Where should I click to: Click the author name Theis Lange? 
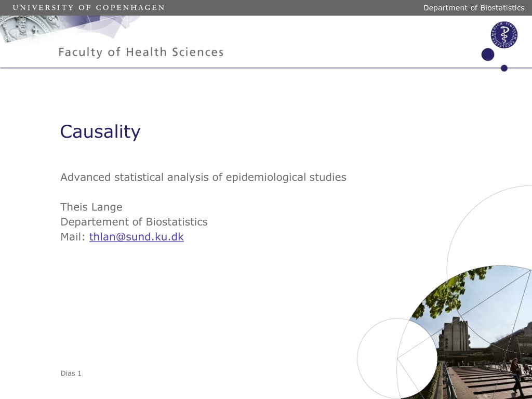click(x=91, y=207)
